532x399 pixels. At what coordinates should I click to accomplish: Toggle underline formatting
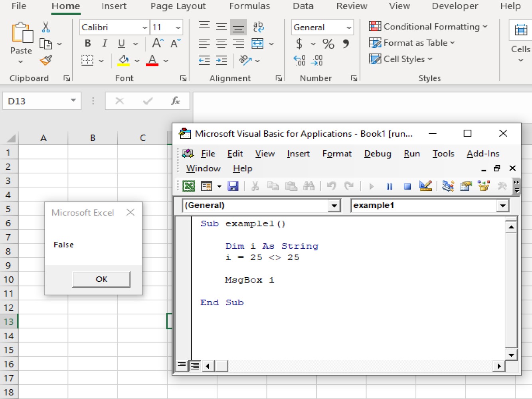[121, 43]
